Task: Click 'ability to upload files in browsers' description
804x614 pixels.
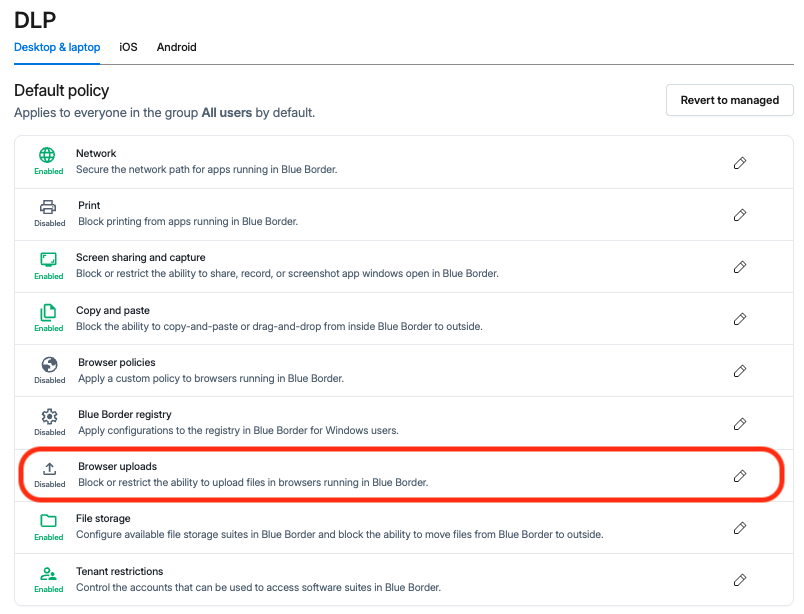Action: (x=253, y=482)
